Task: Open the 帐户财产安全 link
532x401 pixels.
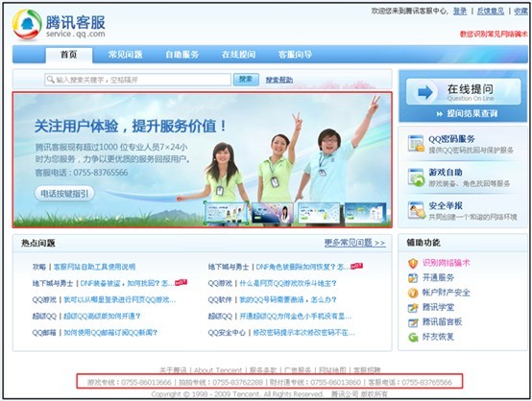Action: click(447, 293)
